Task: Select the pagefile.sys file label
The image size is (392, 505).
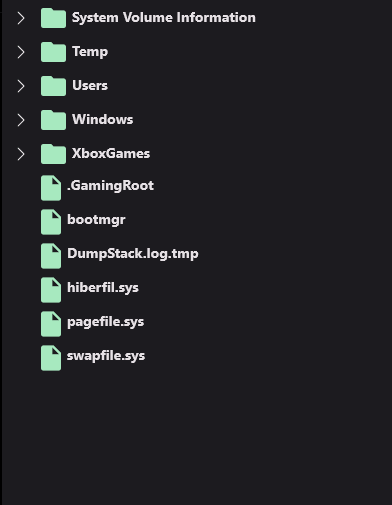Action: click(x=106, y=322)
